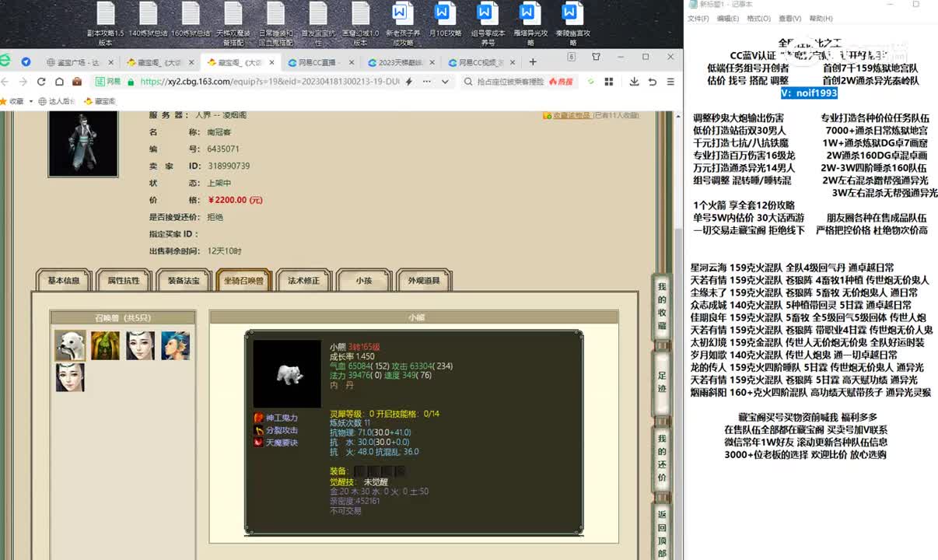The image size is (938, 560).
Task: Click browser undo close tab icon
Action: 652,81
